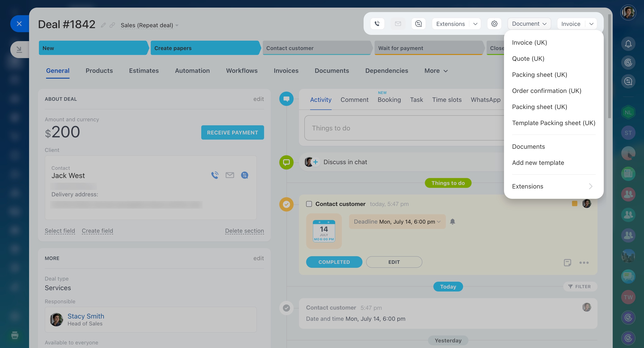Click the Create field link
This screenshot has height=348, width=644.
(97, 231)
